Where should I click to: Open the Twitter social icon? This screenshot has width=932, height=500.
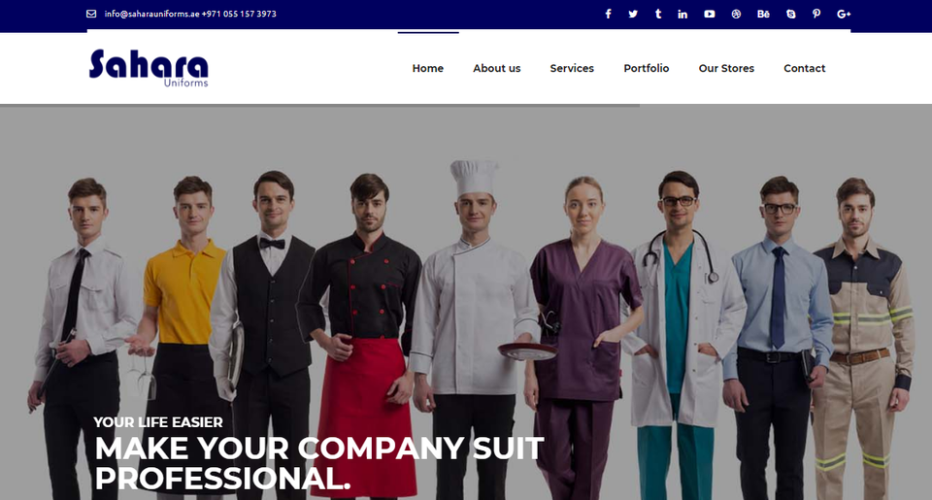click(x=633, y=14)
